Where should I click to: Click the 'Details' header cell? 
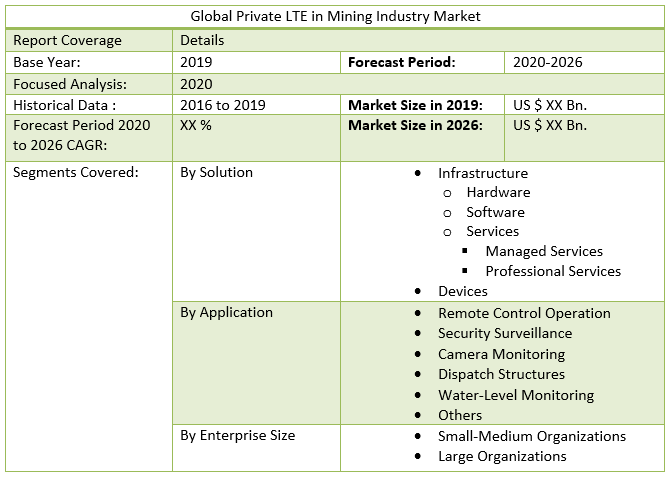[202, 41]
